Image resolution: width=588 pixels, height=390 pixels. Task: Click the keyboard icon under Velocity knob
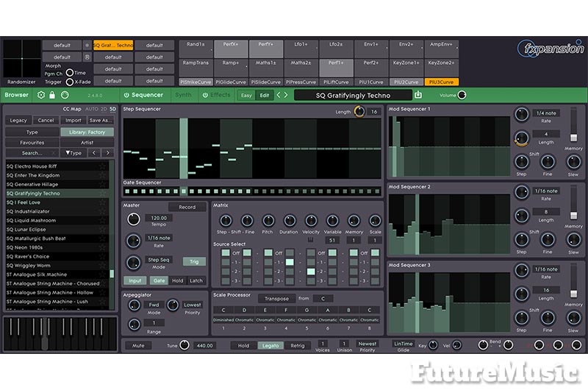click(310, 240)
